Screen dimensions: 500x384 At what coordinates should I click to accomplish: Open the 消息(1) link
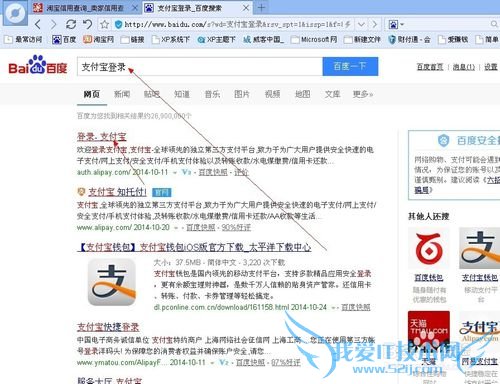coord(464,67)
